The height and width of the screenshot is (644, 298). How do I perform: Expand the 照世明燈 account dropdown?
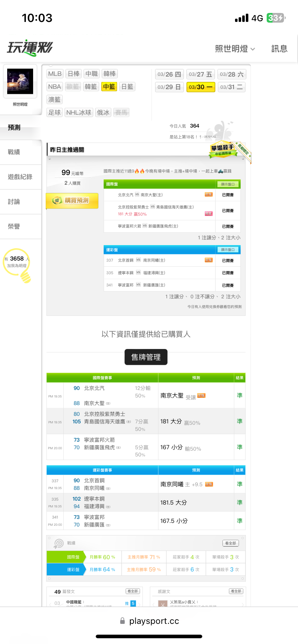click(x=235, y=49)
